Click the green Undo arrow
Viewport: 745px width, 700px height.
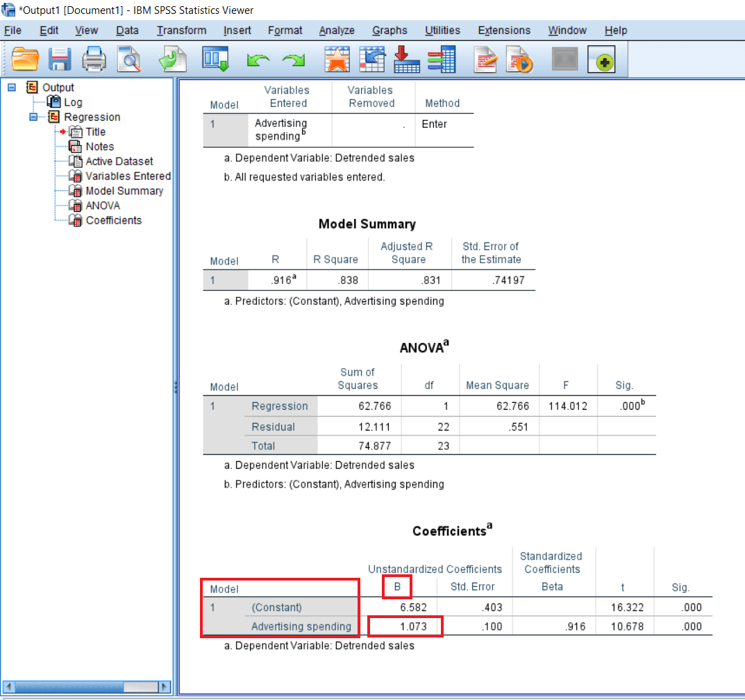pos(257,61)
